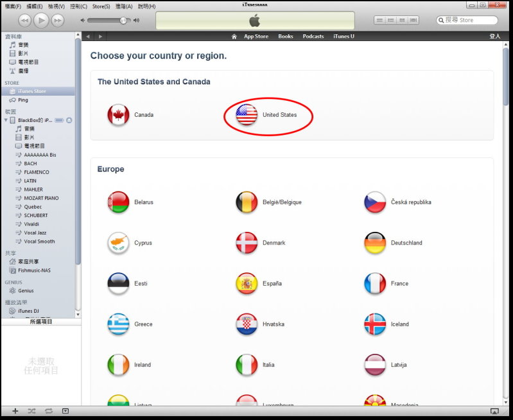Click the Next track fast-forward button
This screenshot has width=513, height=420.
tap(58, 21)
